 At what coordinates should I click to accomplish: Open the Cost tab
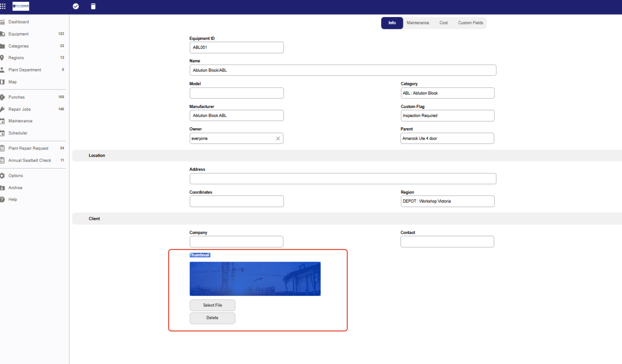(443, 23)
